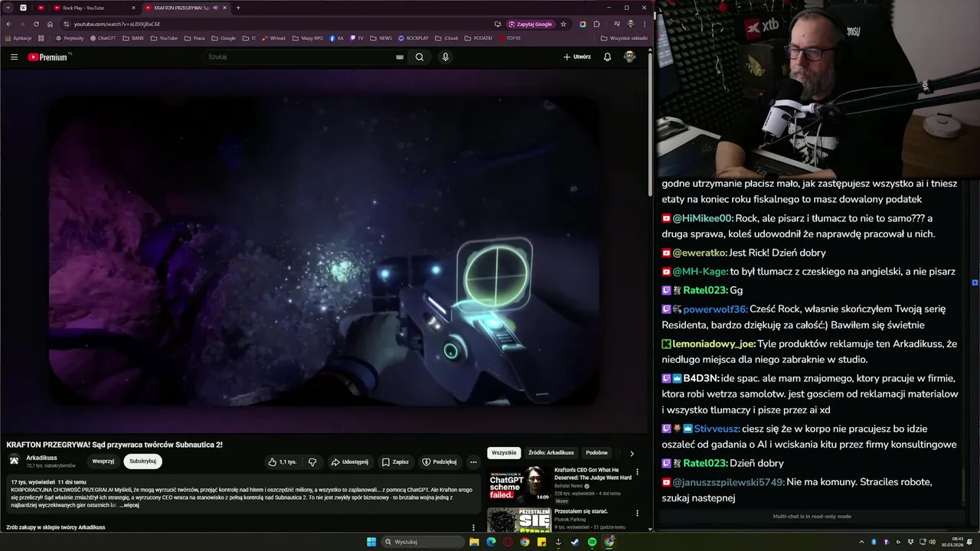Open the BANK bookmark folder

[134, 37]
